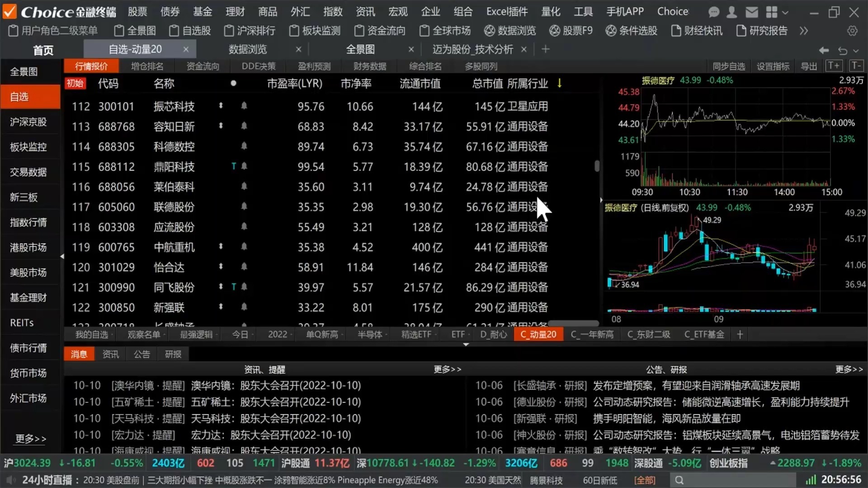The image size is (868, 488).
Task: Click the chat bubble icon in title bar
Action: coord(713,12)
